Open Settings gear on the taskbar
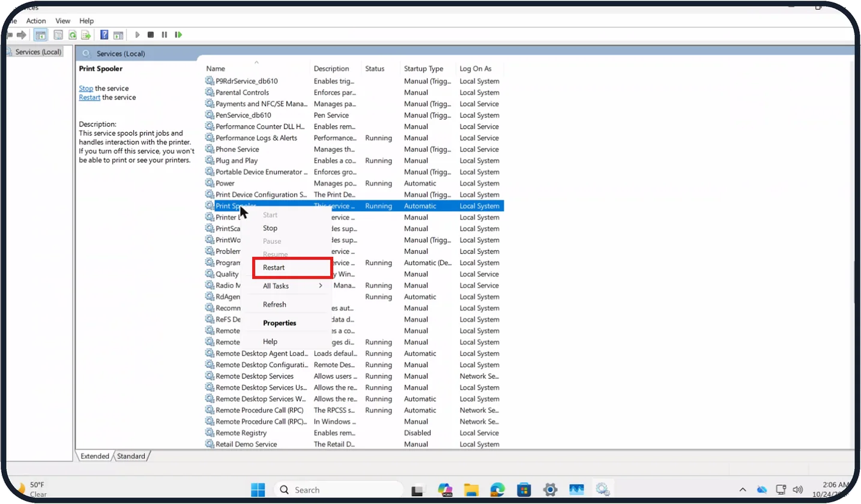 pyautogui.click(x=550, y=490)
